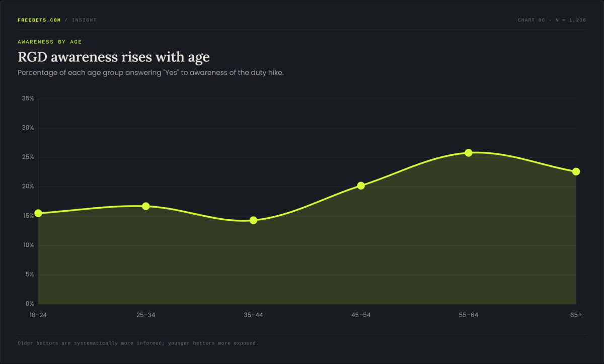Click the footnote about older bettors
Viewport: 604px width, 364px height.
click(x=138, y=343)
